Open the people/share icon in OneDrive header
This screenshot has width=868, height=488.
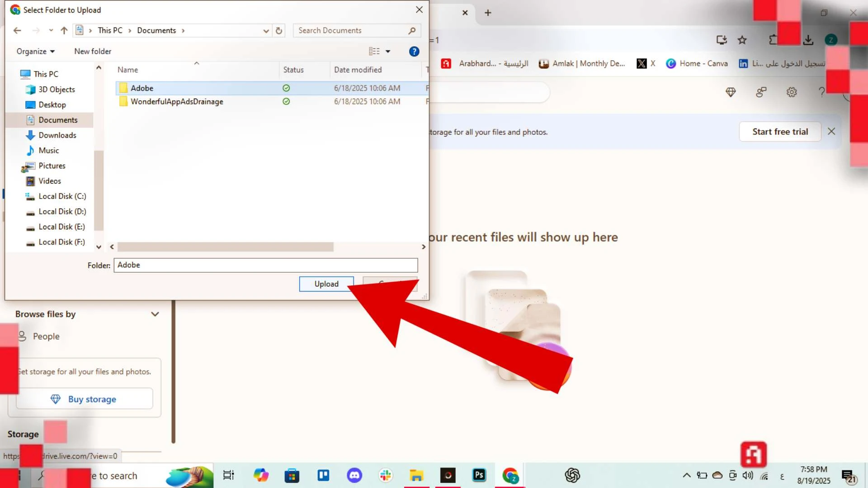[x=761, y=92]
